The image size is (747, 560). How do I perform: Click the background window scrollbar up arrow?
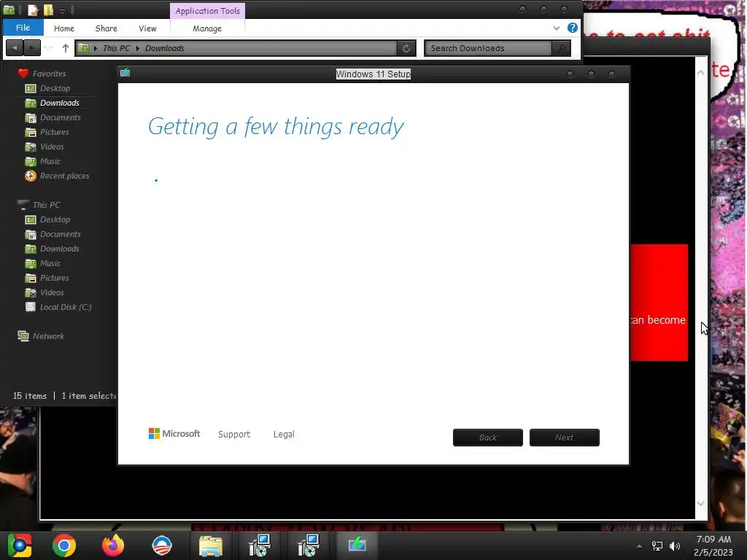(x=701, y=72)
